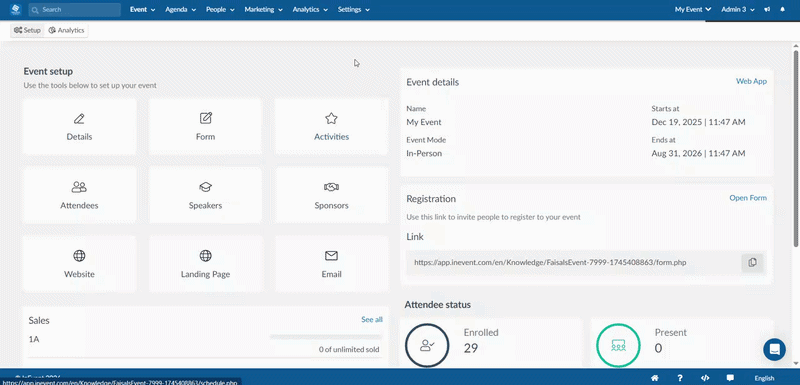Image resolution: width=800 pixels, height=385 pixels.
Task: Open the Website setup card
Action: tap(79, 264)
